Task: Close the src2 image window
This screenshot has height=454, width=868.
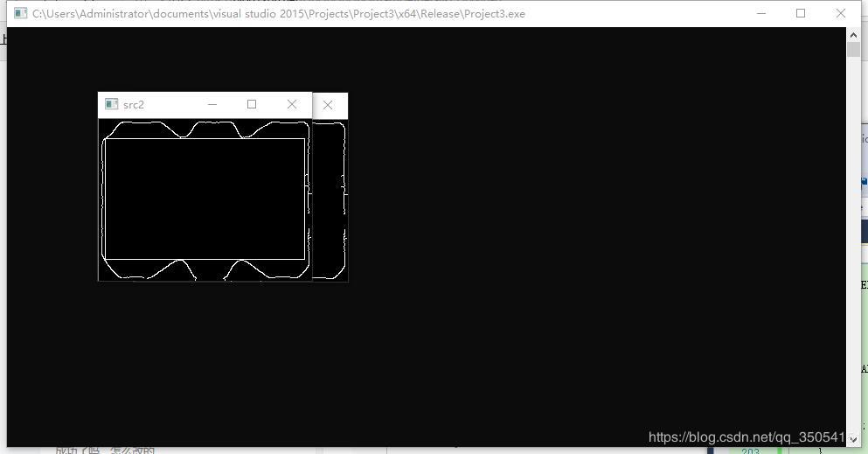Action: click(292, 104)
